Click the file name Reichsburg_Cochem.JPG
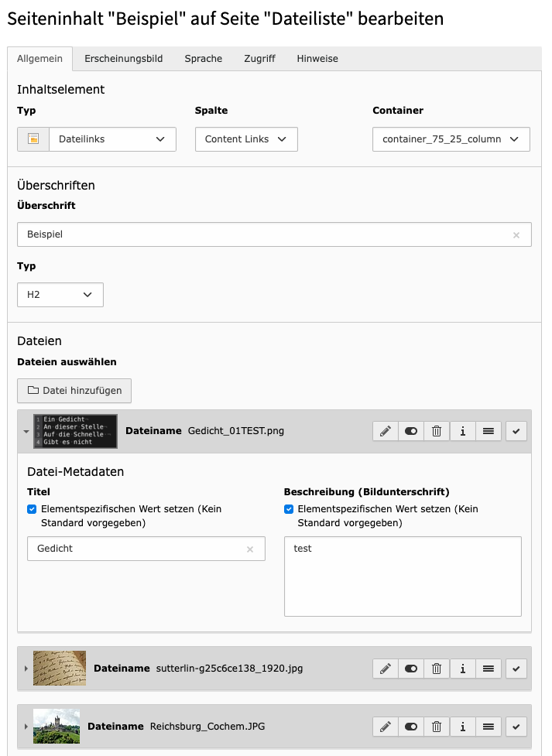The width and height of the screenshot is (552, 756). tap(207, 727)
